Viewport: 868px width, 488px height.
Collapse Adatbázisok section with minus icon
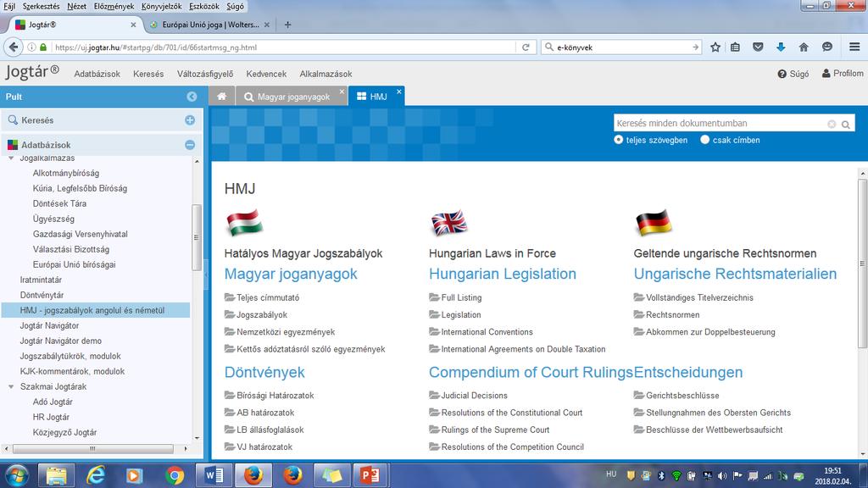[190, 145]
